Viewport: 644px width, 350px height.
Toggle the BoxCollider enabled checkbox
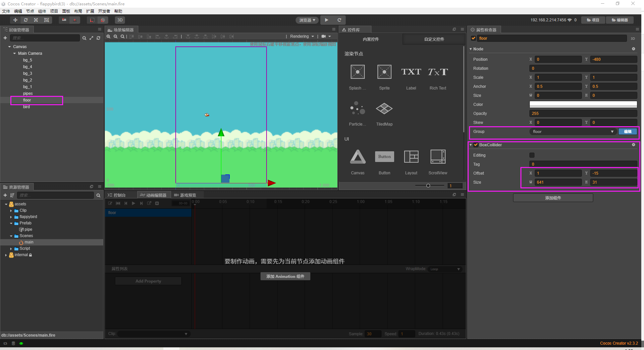pyautogui.click(x=476, y=145)
